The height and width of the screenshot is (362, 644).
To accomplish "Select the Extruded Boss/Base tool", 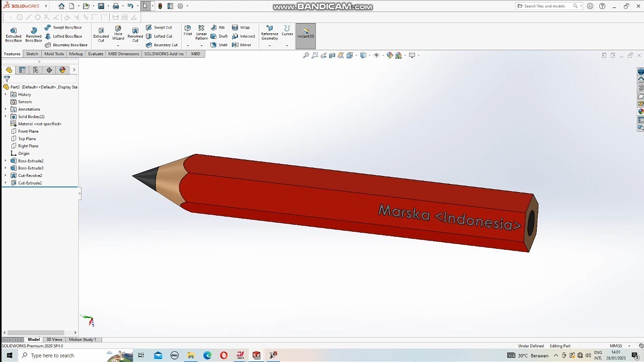I will coord(14,34).
